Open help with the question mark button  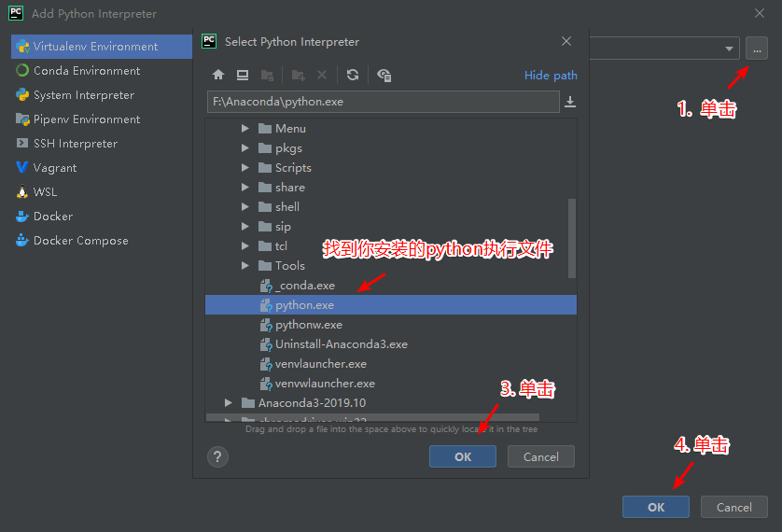click(217, 456)
